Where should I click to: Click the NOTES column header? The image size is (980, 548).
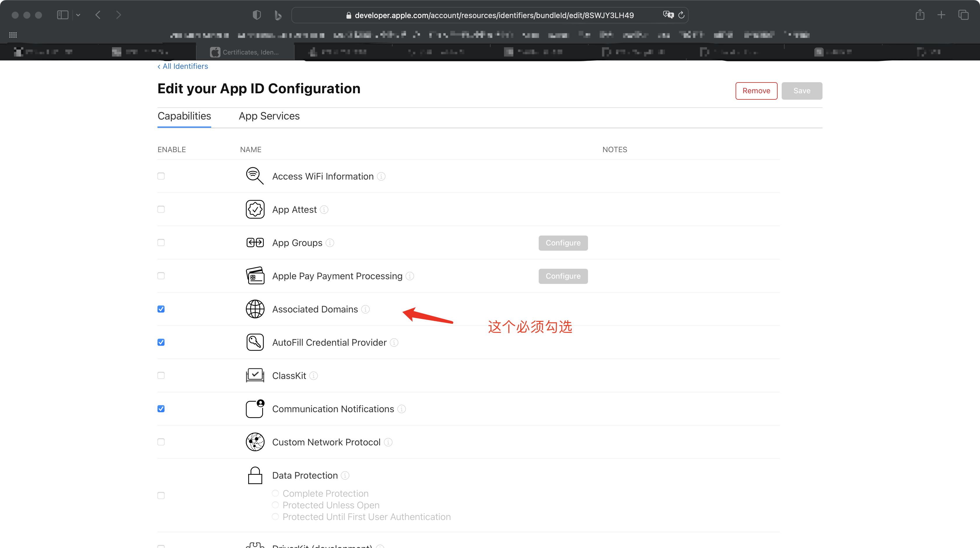(615, 150)
